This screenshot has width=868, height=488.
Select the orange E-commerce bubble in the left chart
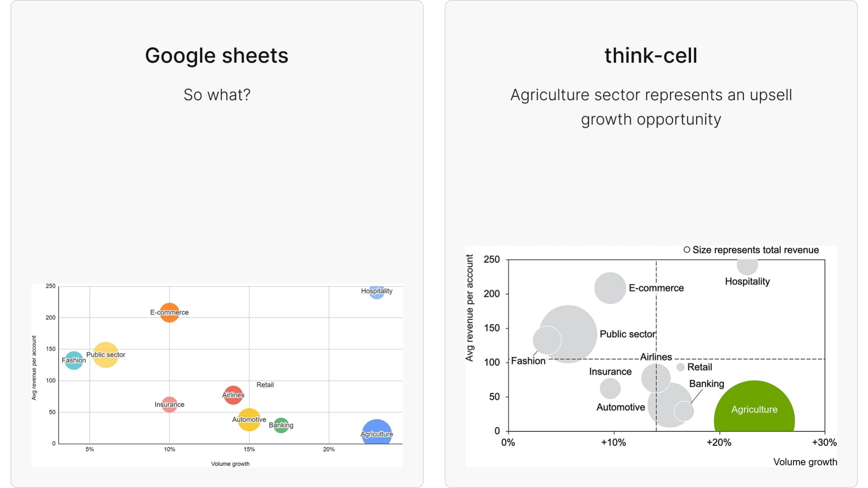169,312
